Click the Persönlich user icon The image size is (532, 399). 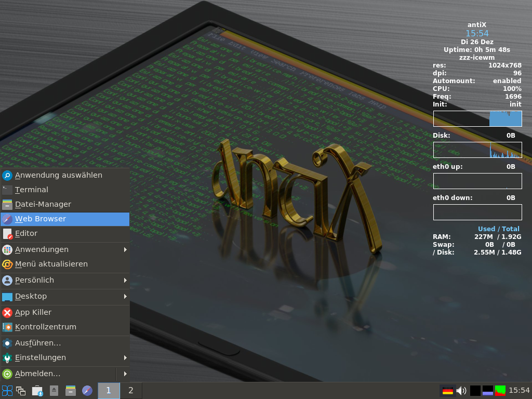[7, 280]
